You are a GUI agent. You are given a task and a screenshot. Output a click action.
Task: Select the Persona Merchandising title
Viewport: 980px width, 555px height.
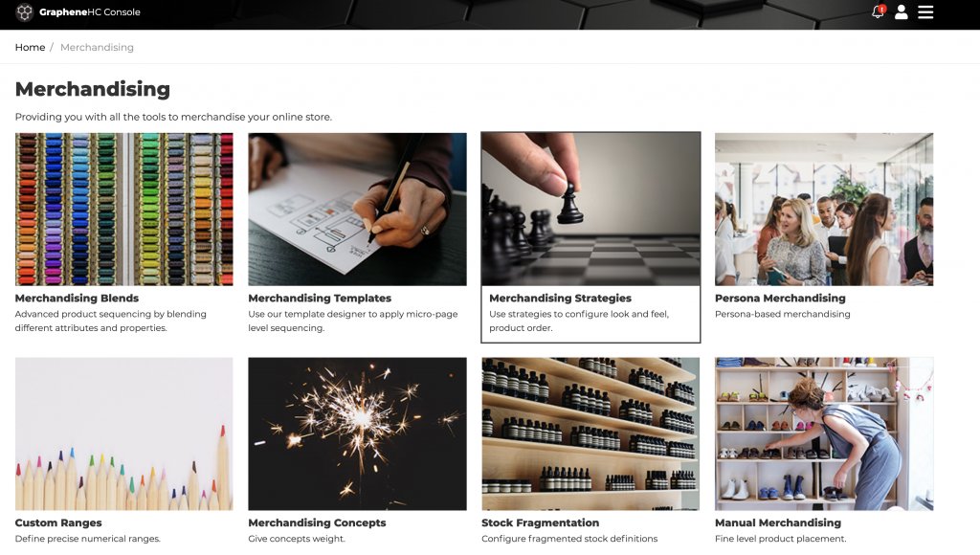pos(780,299)
